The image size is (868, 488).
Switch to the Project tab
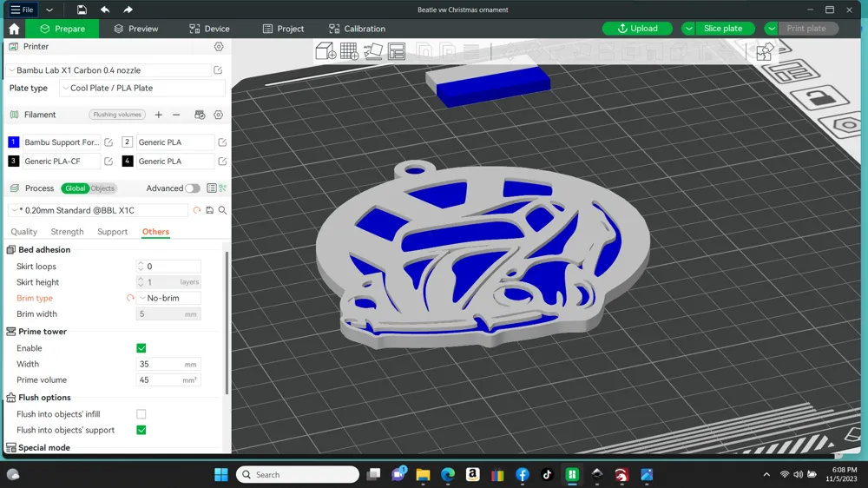click(x=283, y=29)
